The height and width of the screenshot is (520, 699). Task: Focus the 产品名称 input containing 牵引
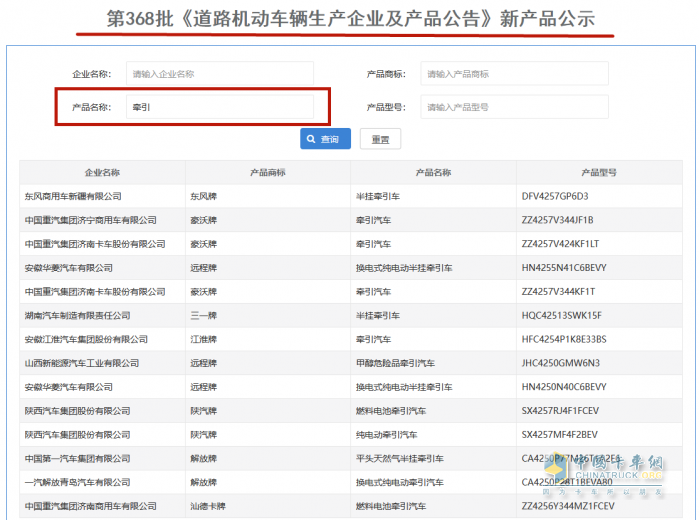pos(220,107)
